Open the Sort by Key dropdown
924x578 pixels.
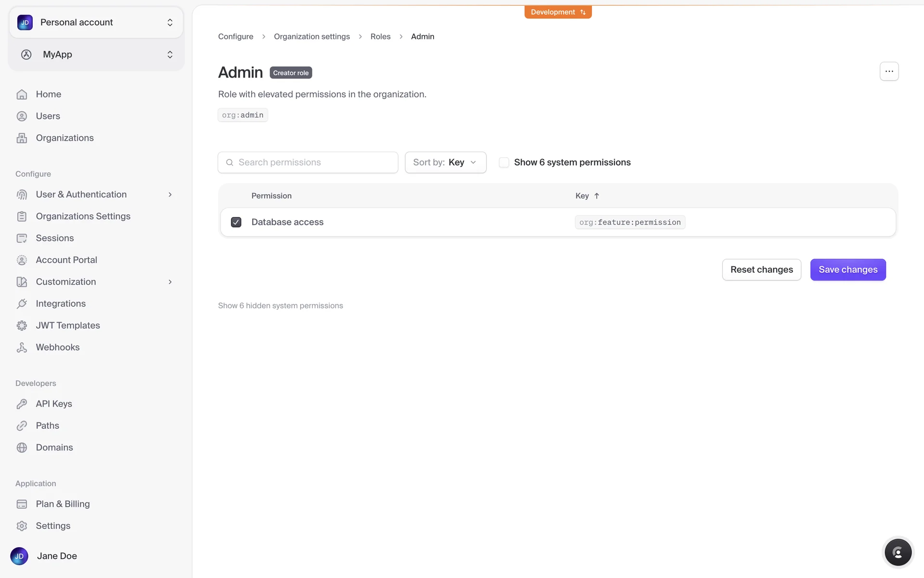click(x=445, y=163)
